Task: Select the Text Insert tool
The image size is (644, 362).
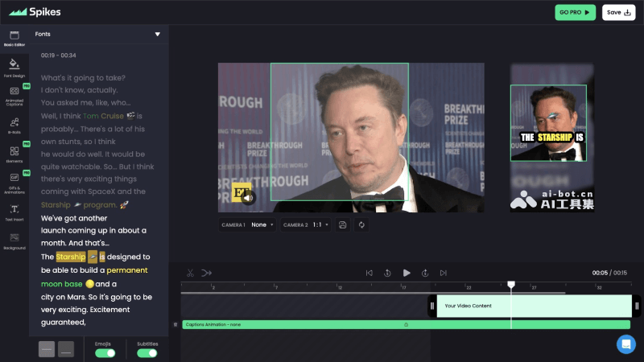Action: tap(14, 211)
